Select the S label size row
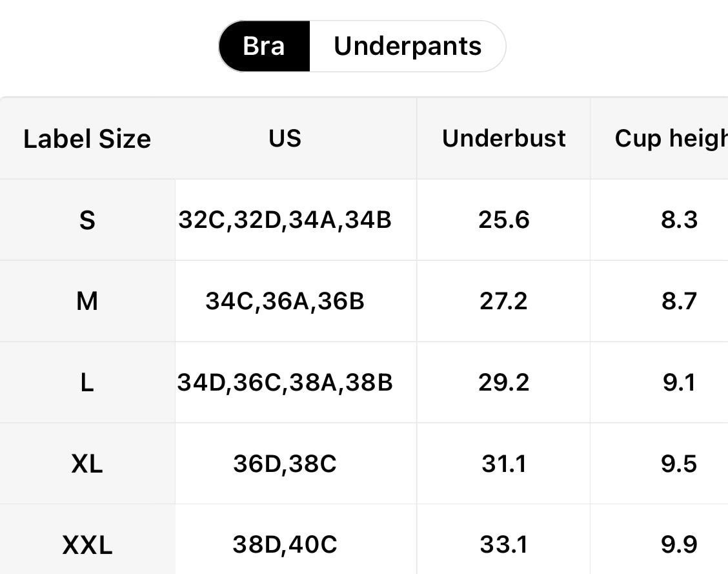The height and width of the screenshot is (574, 728). tap(87, 220)
